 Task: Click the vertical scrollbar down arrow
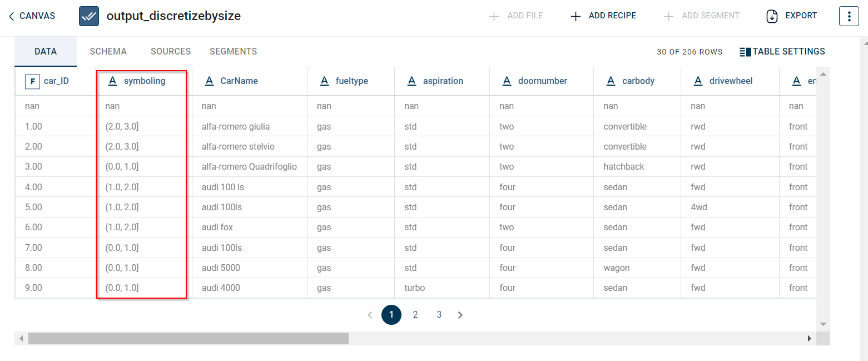pyautogui.click(x=824, y=324)
